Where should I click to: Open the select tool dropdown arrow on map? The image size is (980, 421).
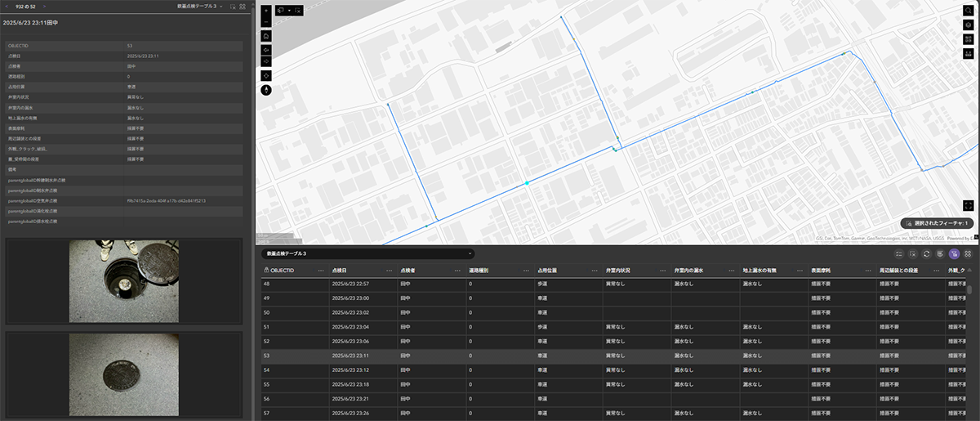(x=289, y=11)
